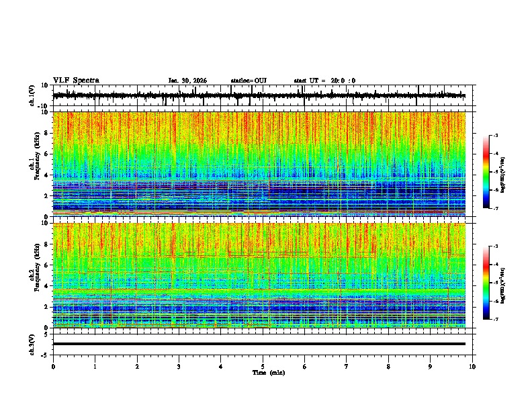Click the ch.1 spectrogram color scale bar
This screenshot has width=532, height=411.
click(x=486, y=172)
